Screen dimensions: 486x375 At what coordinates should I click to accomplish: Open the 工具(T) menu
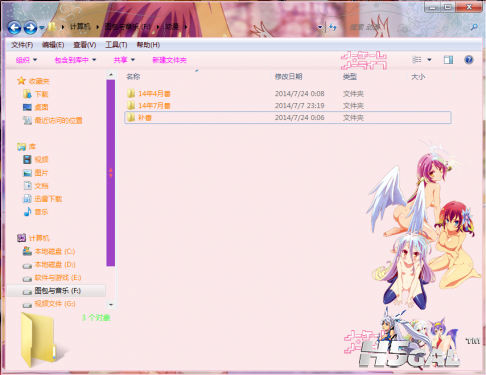coord(116,45)
